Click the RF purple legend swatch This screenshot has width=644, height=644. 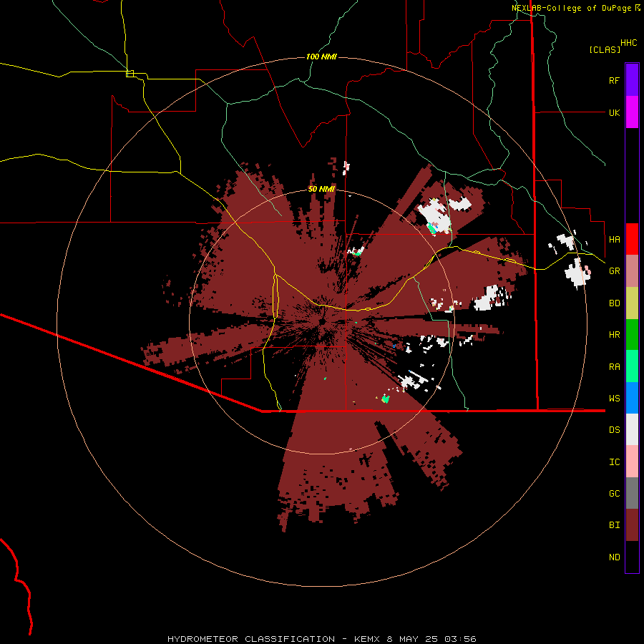(x=632, y=80)
